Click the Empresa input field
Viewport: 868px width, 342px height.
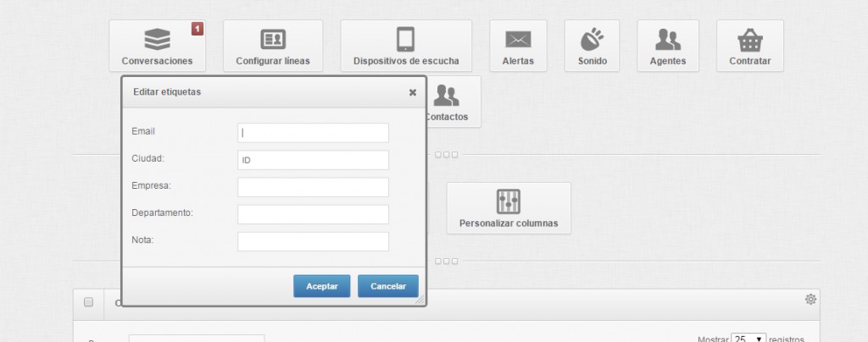314,187
